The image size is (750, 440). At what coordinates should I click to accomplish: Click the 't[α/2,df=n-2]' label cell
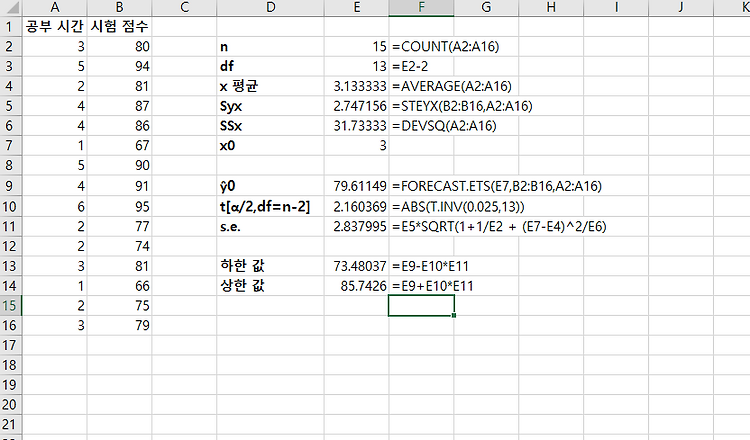[270, 207]
